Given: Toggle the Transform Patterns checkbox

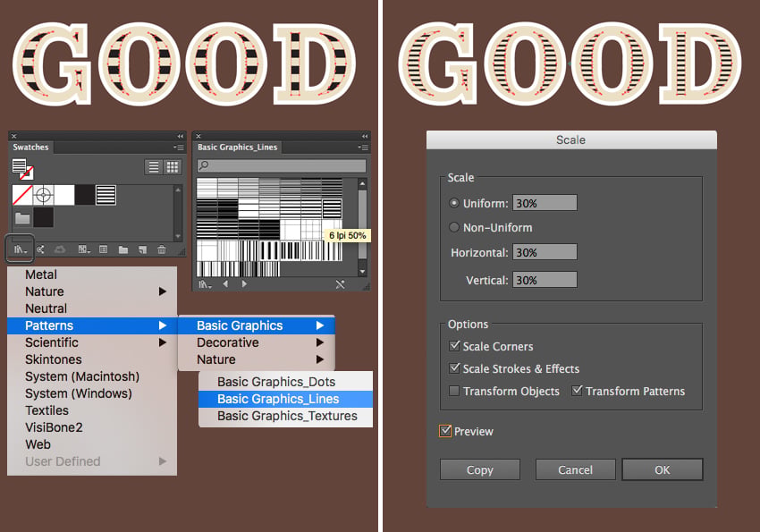Looking at the screenshot, I should [577, 391].
